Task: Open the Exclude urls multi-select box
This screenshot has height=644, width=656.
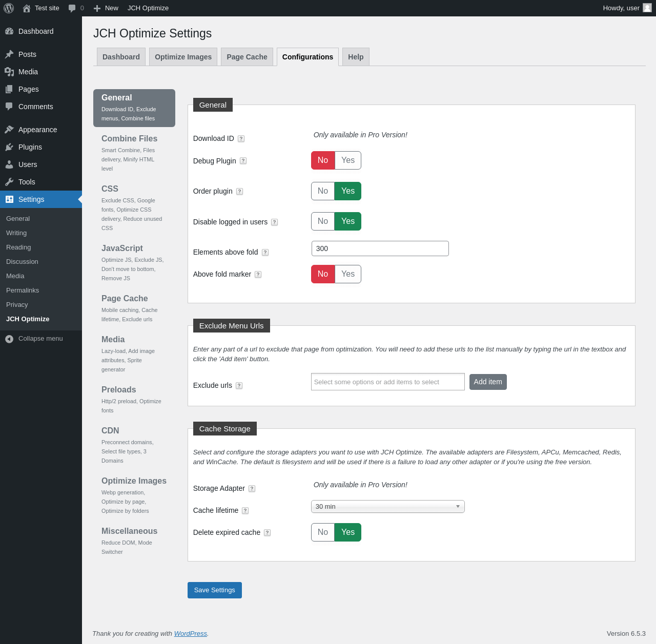Action: click(x=388, y=382)
